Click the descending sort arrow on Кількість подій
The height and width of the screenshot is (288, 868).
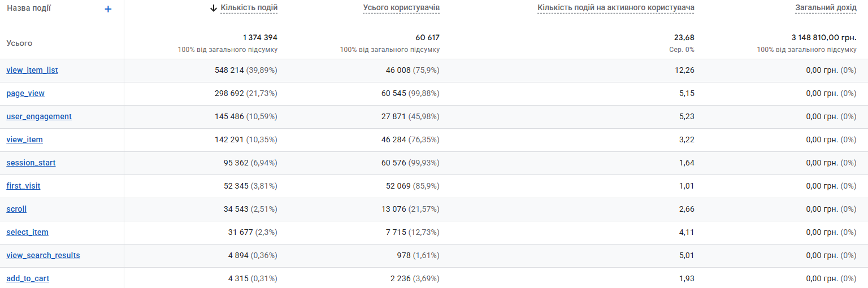214,8
